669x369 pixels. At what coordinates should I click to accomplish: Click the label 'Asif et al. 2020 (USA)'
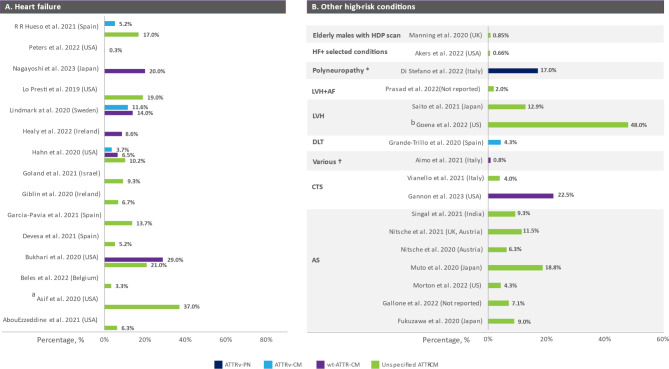[67, 299]
